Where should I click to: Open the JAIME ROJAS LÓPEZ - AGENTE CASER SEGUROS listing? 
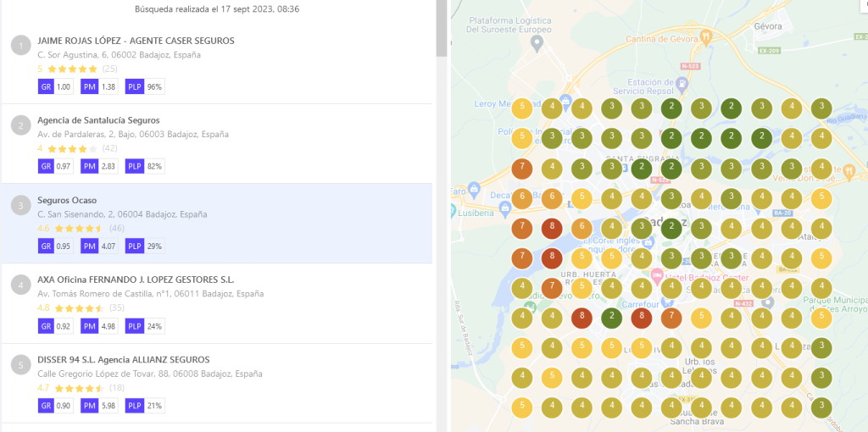point(136,41)
